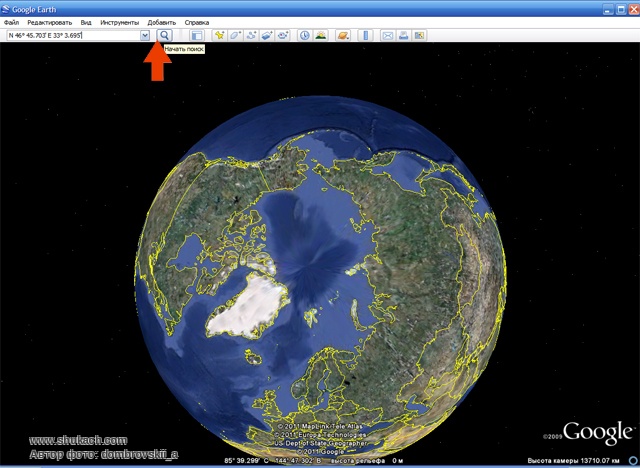This screenshot has height=468, width=640.
Task: Record a tour with the camera icon
Action: [x=283, y=35]
